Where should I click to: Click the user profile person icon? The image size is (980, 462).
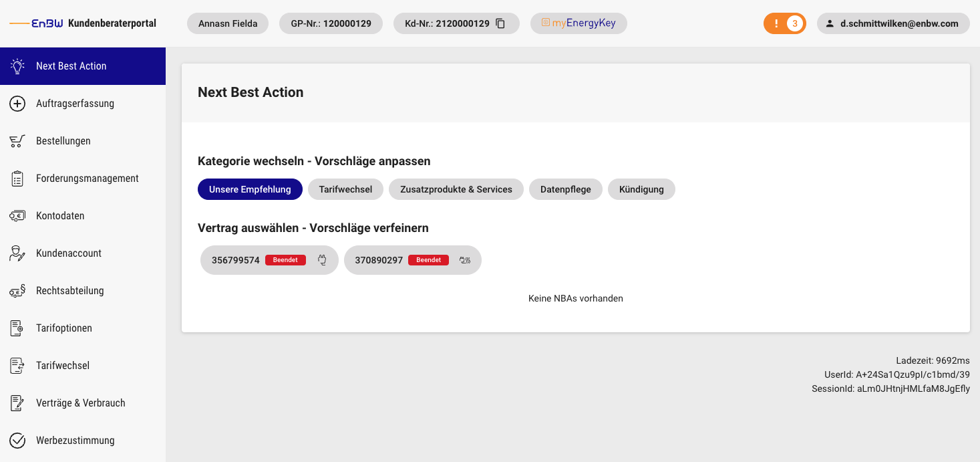(830, 24)
